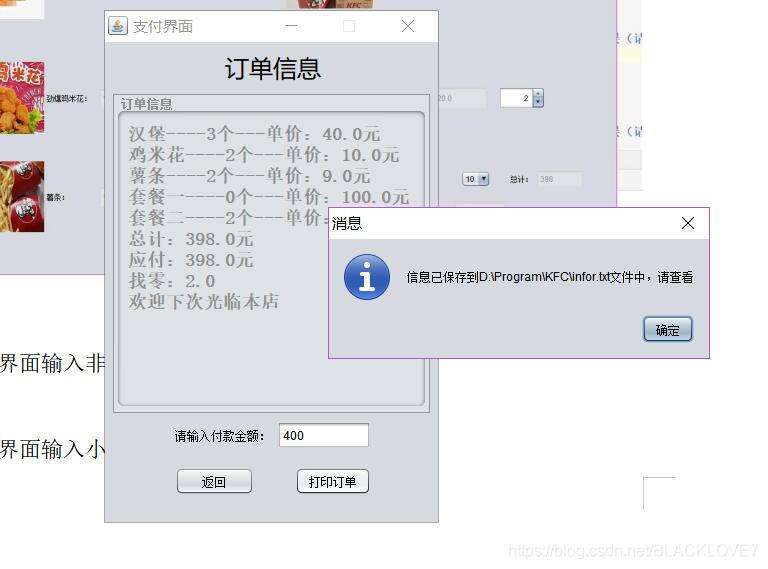
Task: Minimize the 支付界面 window
Action: [x=291, y=26]
